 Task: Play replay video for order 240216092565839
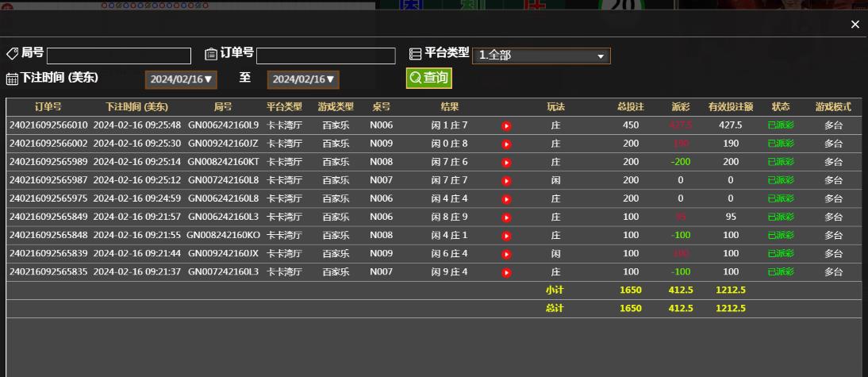coord(506,254)
